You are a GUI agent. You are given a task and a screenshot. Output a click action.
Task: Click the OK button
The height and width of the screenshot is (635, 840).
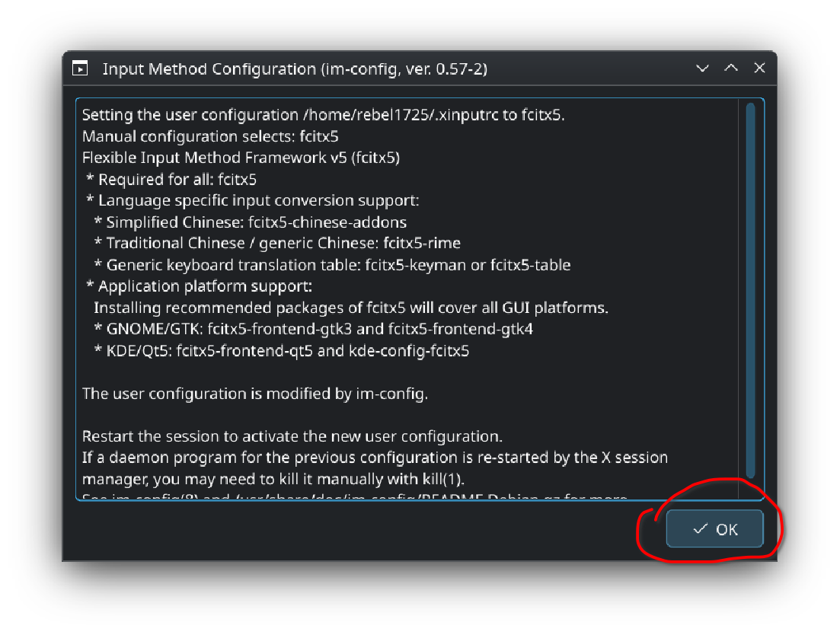point(714,529)
